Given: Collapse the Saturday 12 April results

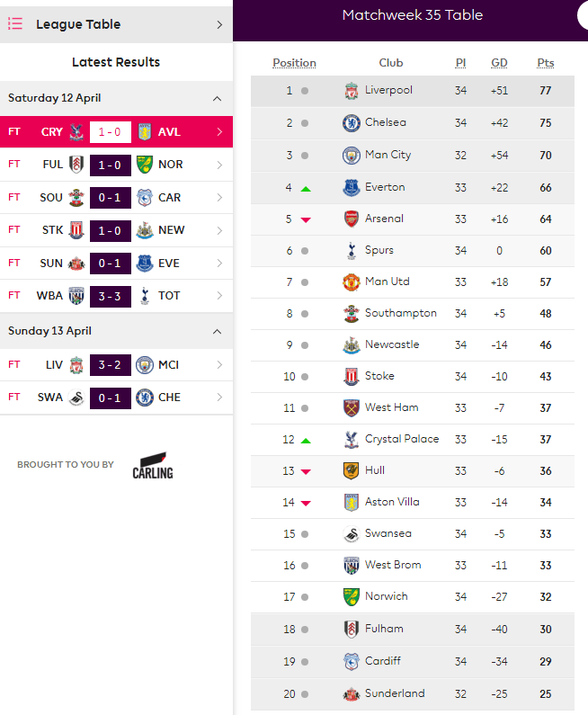Looking at the screenshot, I should (x=218, y=99).
